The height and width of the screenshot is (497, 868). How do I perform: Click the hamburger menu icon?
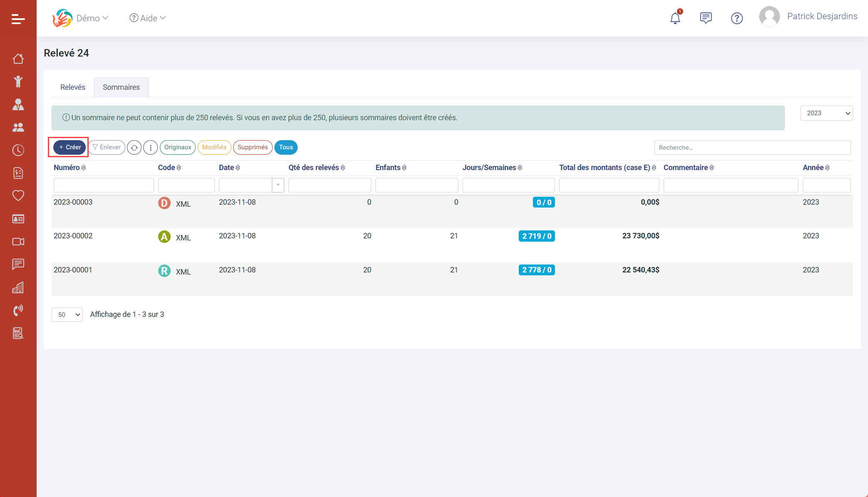tap(18, 19)
